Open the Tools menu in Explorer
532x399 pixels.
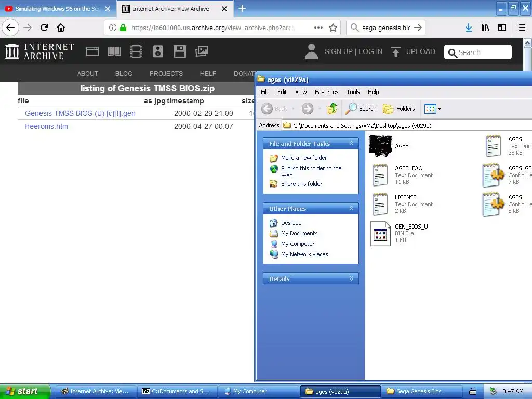tap(353, 92)
